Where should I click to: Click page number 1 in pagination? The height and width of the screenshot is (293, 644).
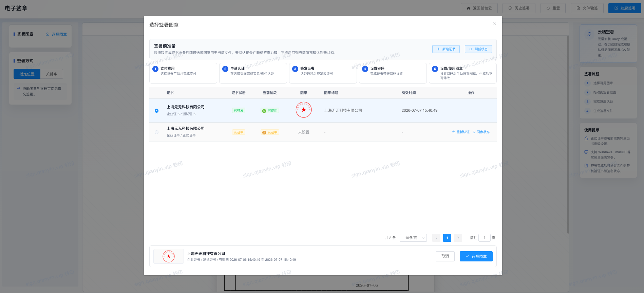point(447,238)
